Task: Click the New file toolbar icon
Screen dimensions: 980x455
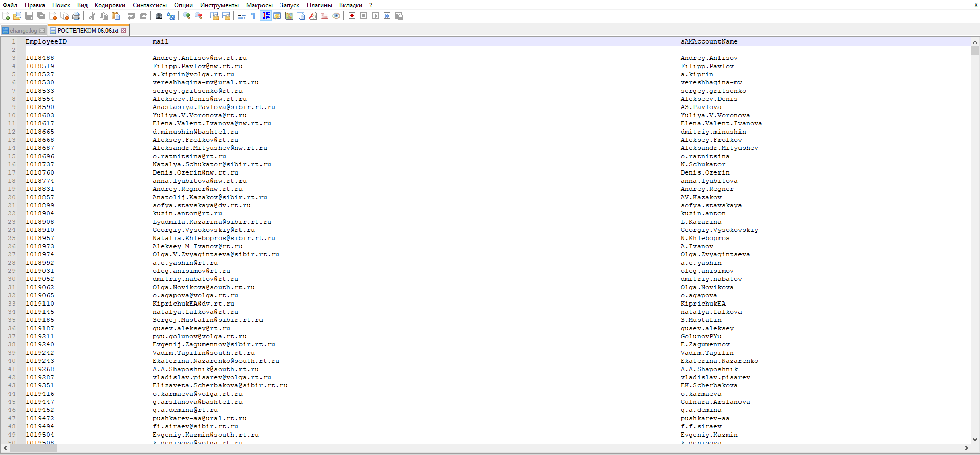Action: pos(6,16)
